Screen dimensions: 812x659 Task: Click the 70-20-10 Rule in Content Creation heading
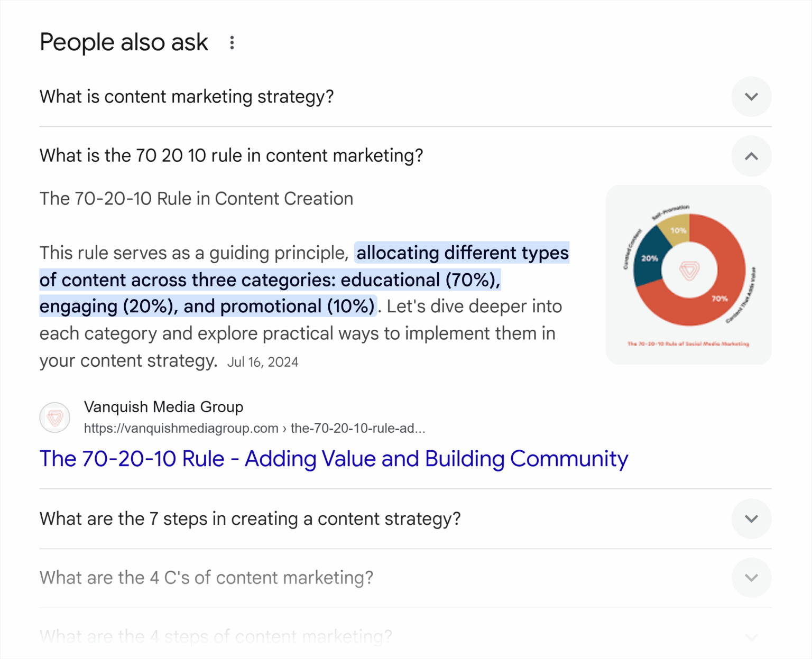click(x=196, y=199)
